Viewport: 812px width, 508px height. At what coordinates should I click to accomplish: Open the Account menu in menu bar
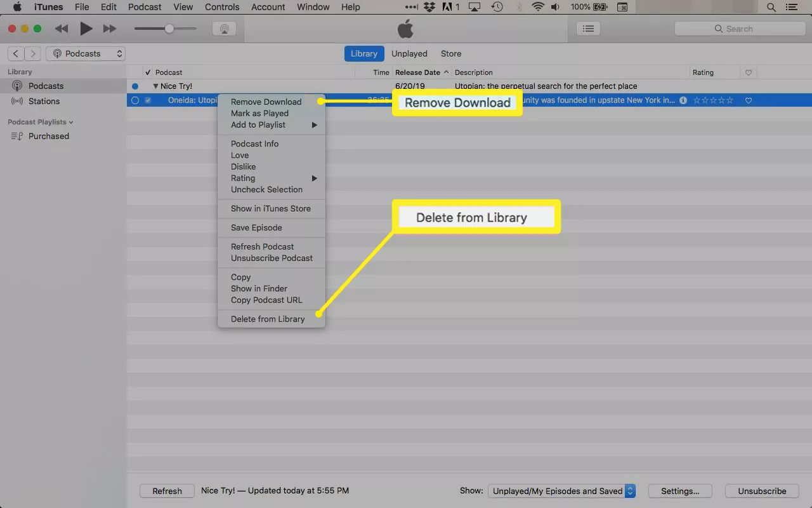pyautogui.click(x=268, y=7)
